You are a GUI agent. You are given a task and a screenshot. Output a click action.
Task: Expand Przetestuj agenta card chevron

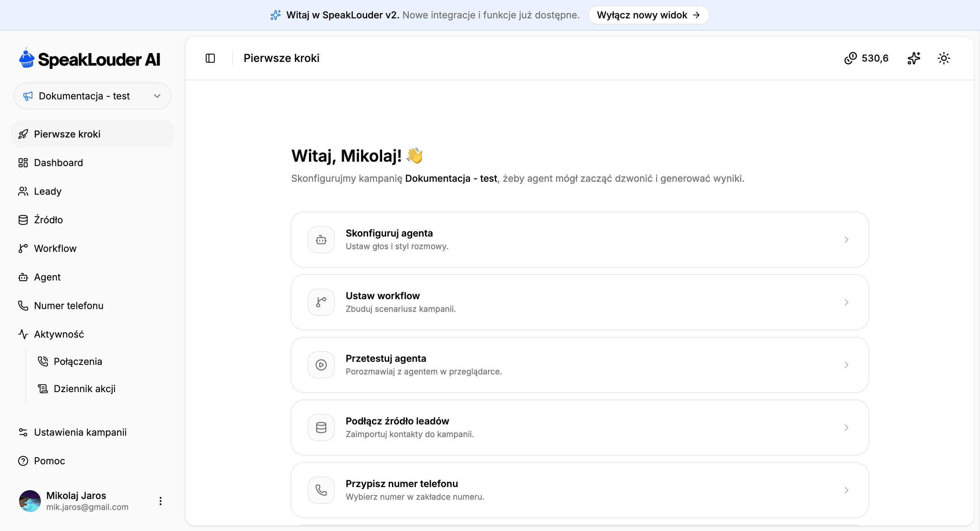click(x=847, y=365)
